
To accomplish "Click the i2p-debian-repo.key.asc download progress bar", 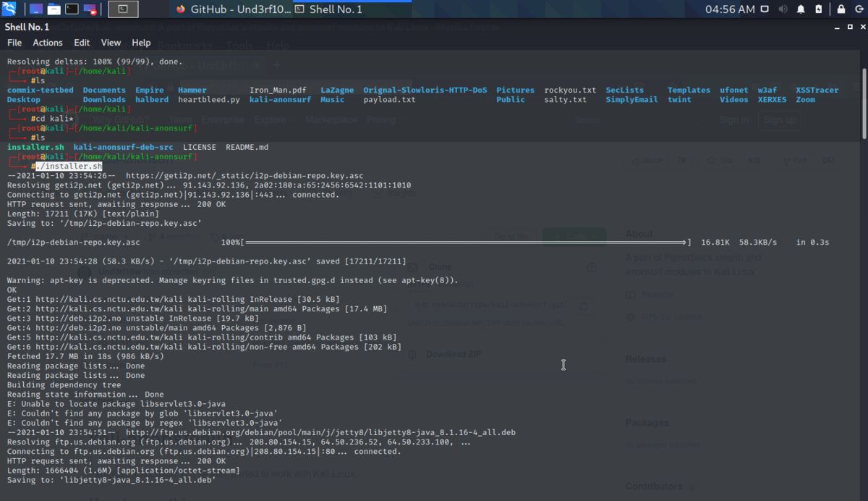I will click(465, 242).
